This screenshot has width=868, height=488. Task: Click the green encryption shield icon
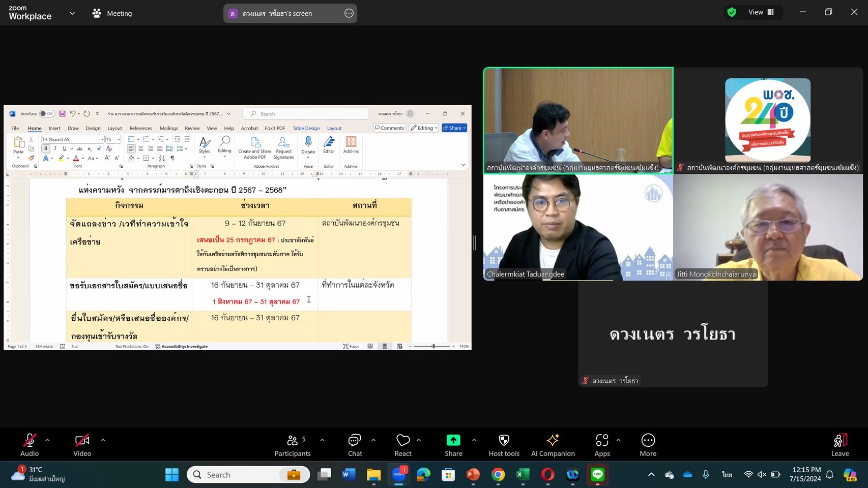pos(732,12)
